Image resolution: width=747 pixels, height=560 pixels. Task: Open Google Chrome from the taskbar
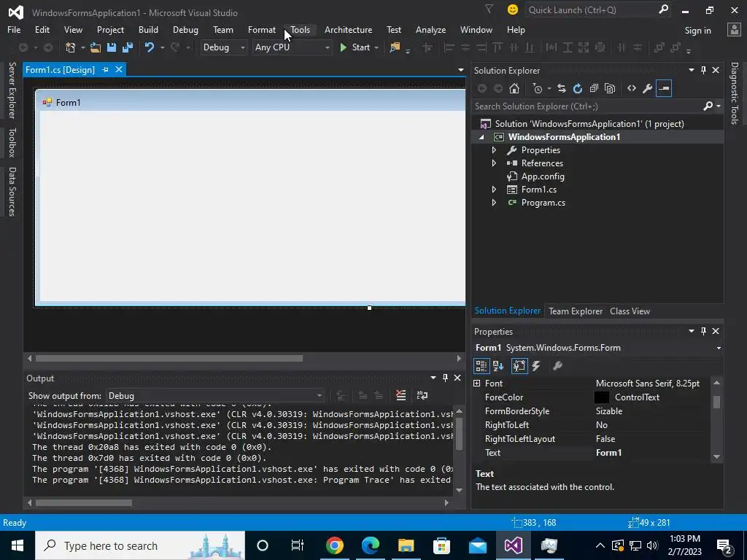(x=334, y=545)
